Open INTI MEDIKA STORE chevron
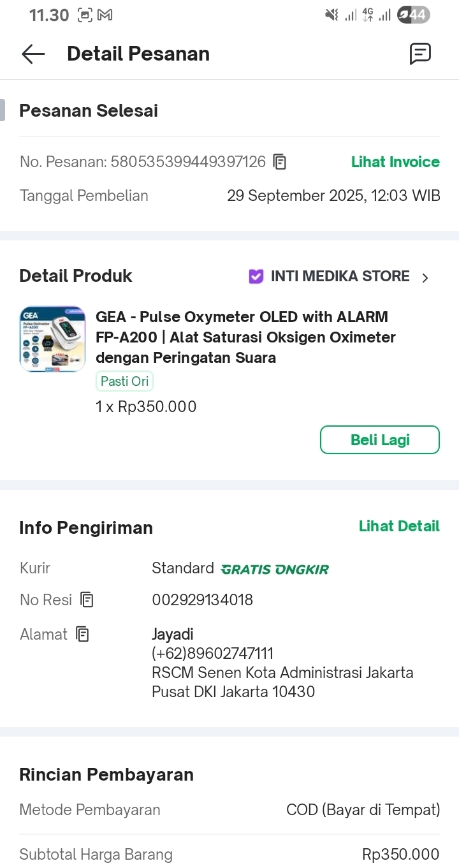The height and width of the screenshot is (868, 459). (425, 277)
